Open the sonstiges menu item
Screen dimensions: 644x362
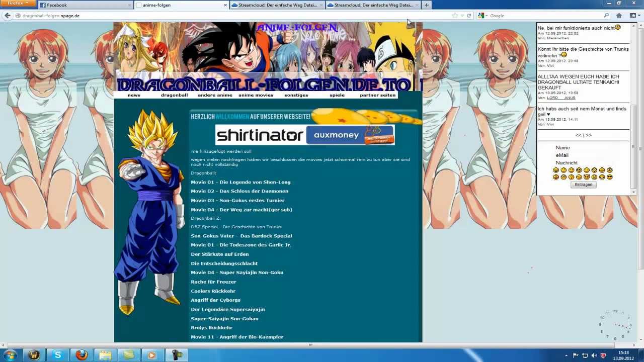click(x=296, y=95)
